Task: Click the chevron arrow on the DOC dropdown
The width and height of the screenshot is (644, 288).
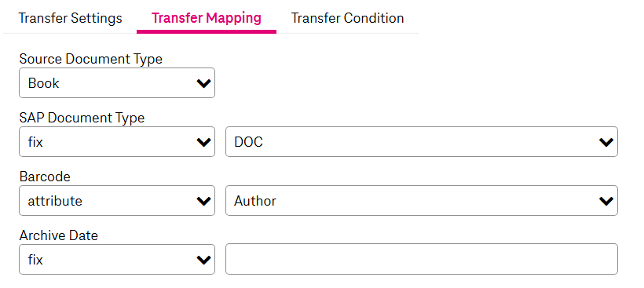Action: click(x=606, y=142)
